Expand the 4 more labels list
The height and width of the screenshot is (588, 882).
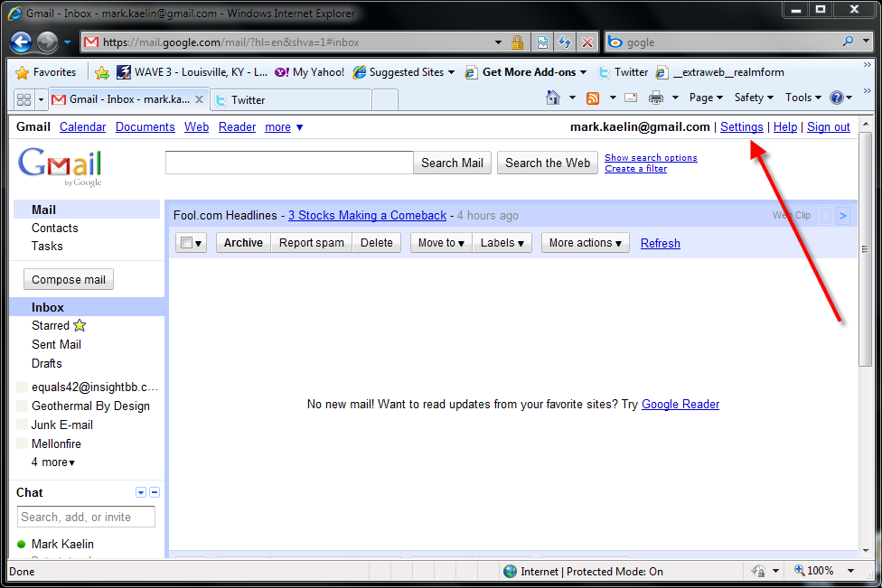tap(53, 462)
